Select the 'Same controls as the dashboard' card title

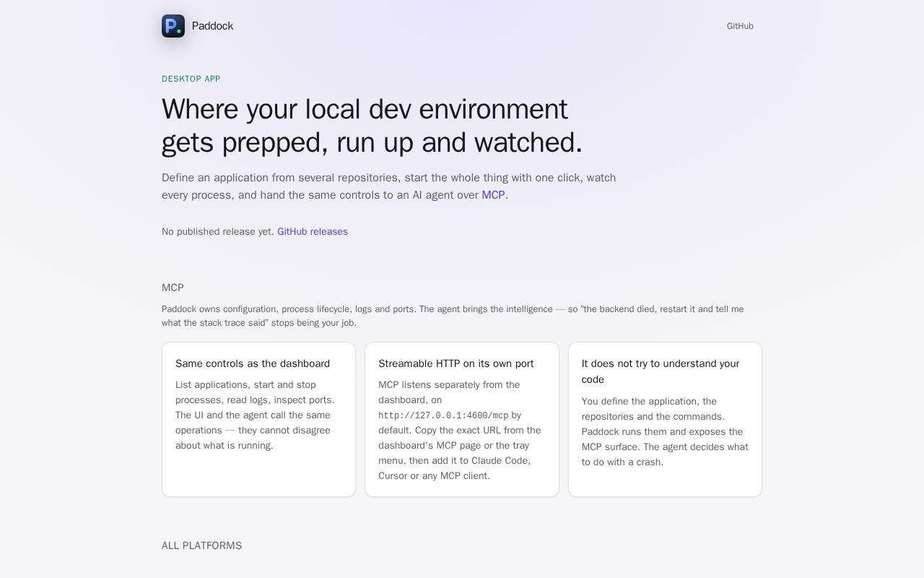(253, 363)
